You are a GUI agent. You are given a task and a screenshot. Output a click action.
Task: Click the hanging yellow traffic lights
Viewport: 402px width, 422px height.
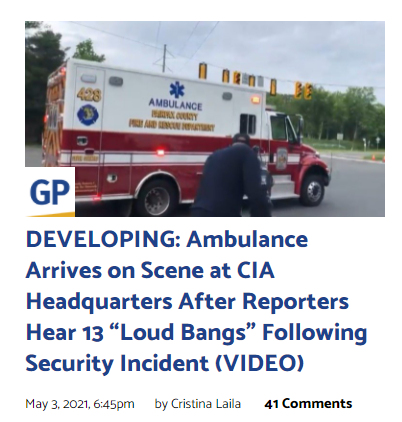(x=255, y=82)
